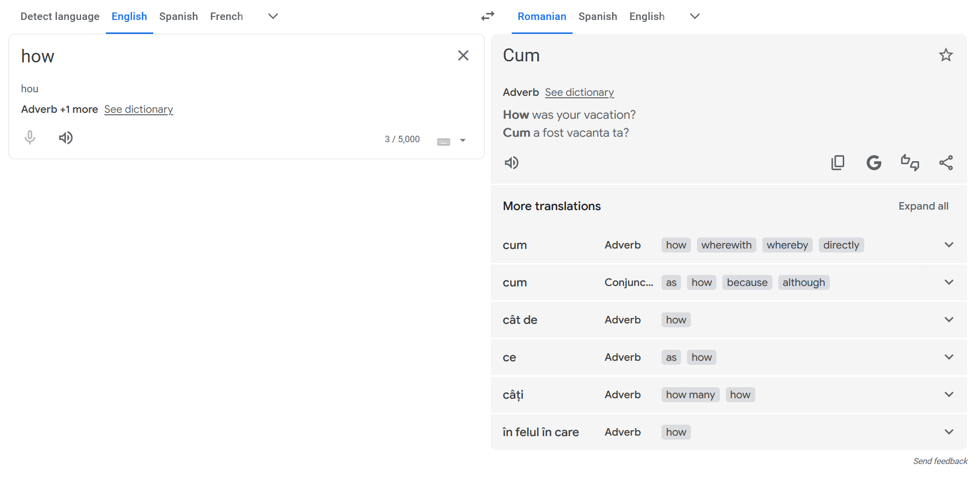Click the word 'cât de' translation
The height and width of the screenshot is (487, 980).
tap(520, 320)
